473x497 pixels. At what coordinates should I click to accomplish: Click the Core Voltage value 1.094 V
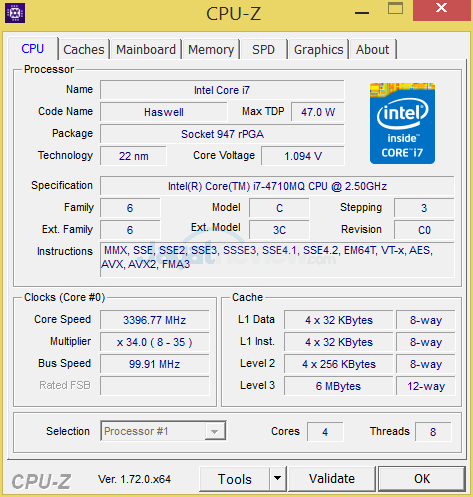pyautogui.click(x=303, y=156)
